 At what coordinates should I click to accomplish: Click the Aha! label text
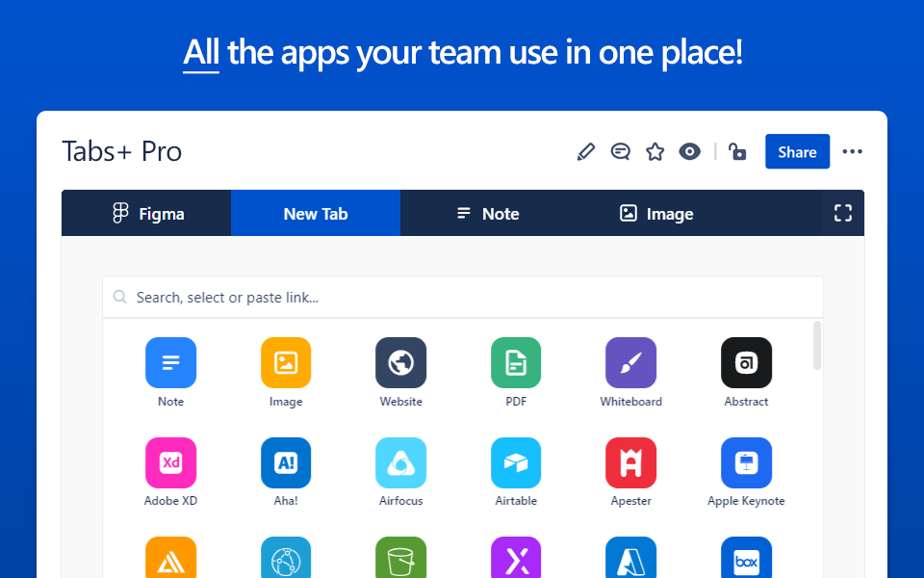pos(286,501)
